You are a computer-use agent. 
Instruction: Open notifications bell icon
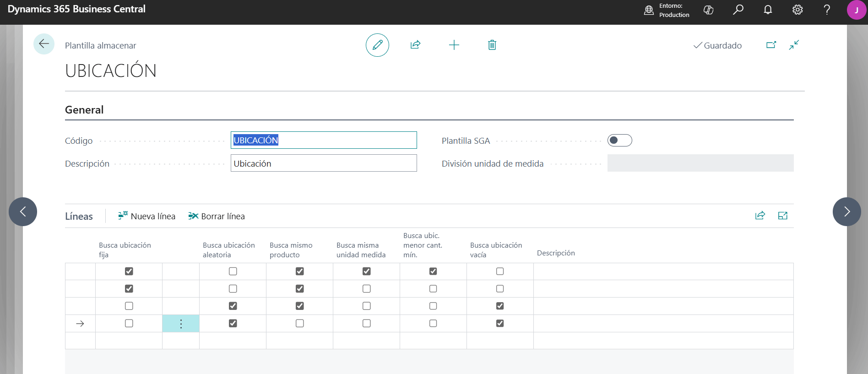pyautogui.click(x=768, y=10)
